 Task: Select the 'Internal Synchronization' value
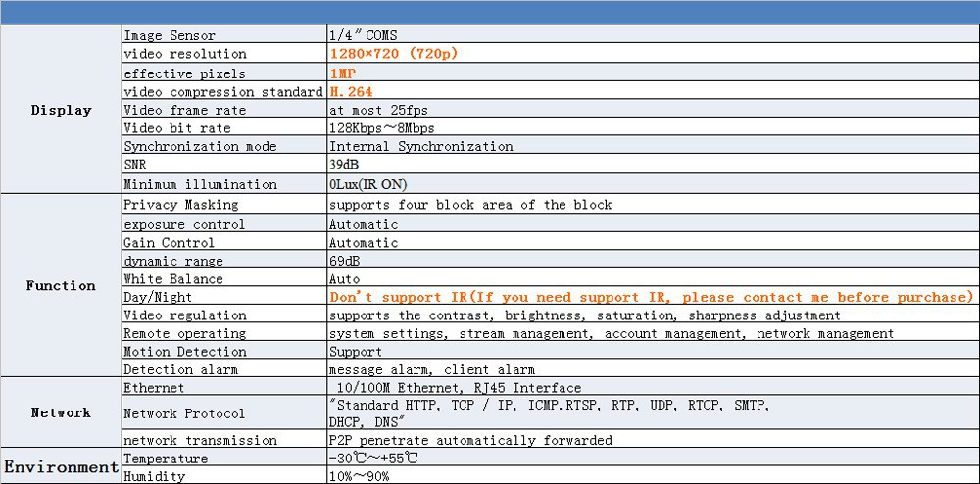pos(420,146)
